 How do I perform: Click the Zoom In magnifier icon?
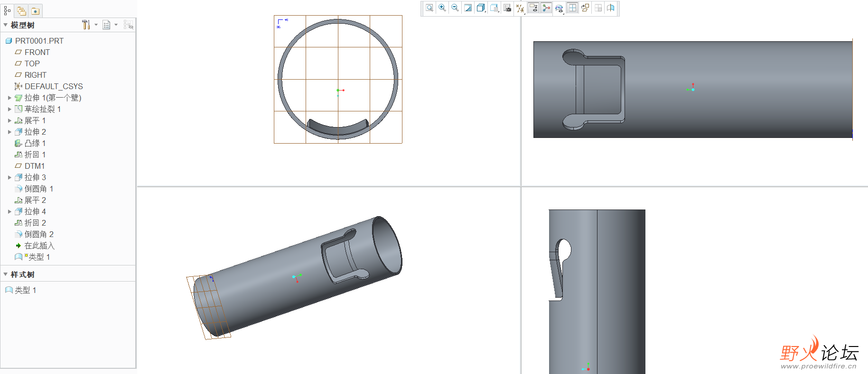point(442,8)
